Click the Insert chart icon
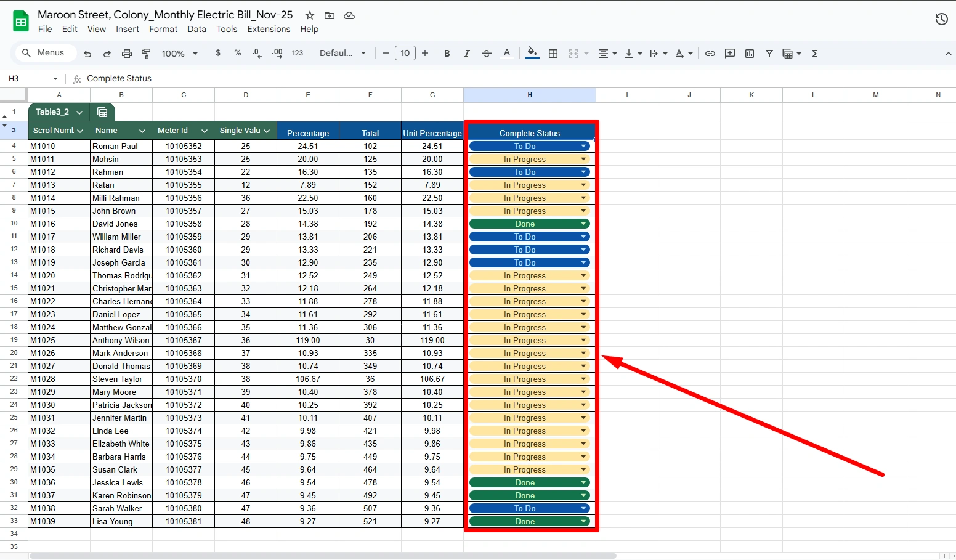 [x=750, y=54]
